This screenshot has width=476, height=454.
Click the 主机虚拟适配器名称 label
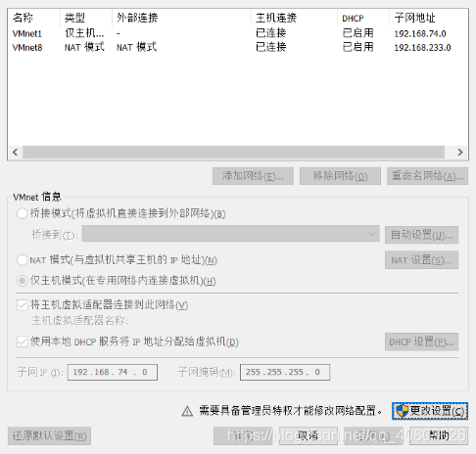(x=79, y=321)
